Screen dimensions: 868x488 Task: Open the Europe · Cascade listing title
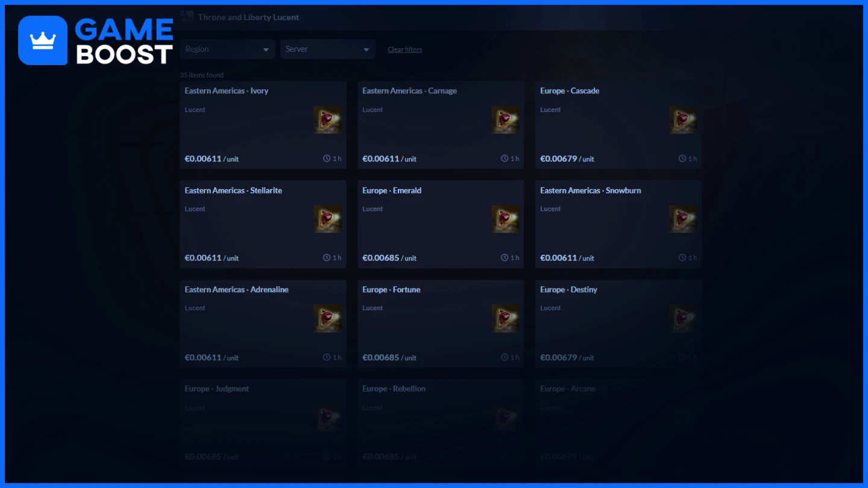[570, 91]
